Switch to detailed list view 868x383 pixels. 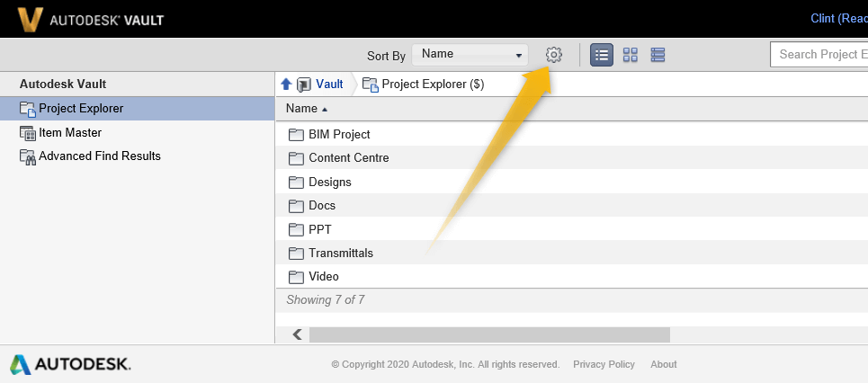(x=658, y=55)
